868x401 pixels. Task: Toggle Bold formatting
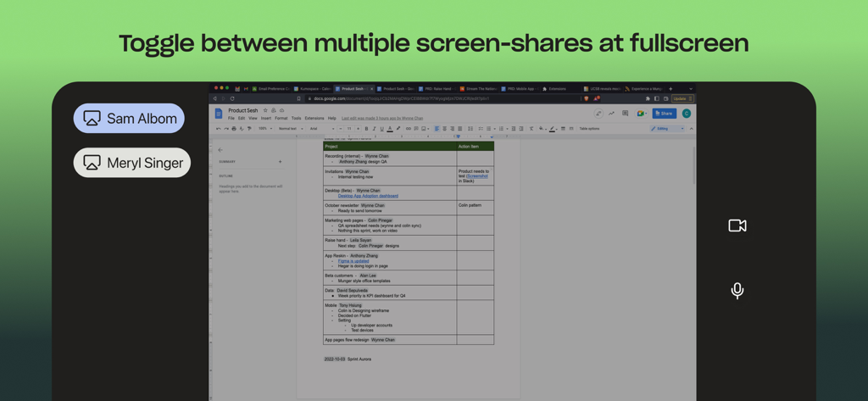366,129
